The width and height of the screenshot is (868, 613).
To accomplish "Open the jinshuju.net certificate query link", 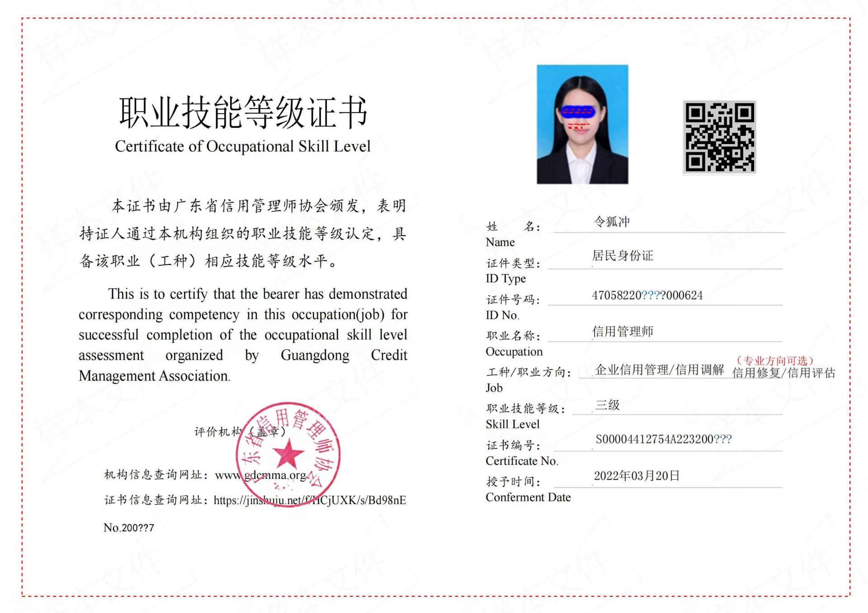I will (310, 500).
